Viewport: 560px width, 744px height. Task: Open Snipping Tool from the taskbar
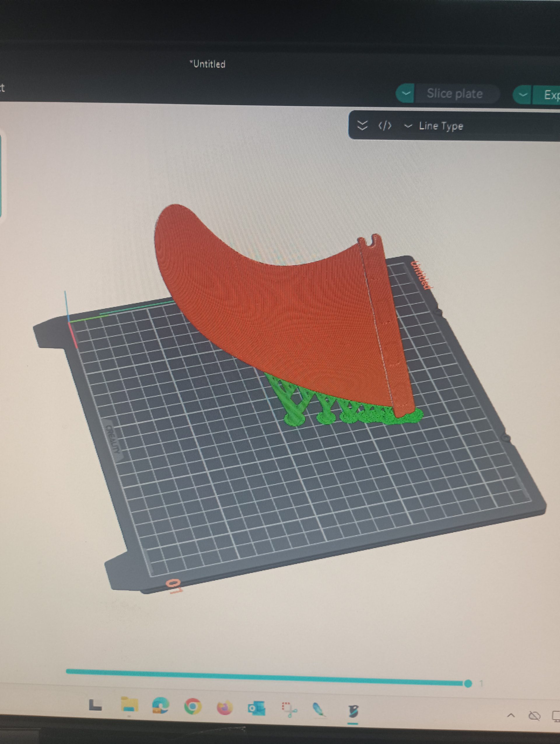point(289,709)
